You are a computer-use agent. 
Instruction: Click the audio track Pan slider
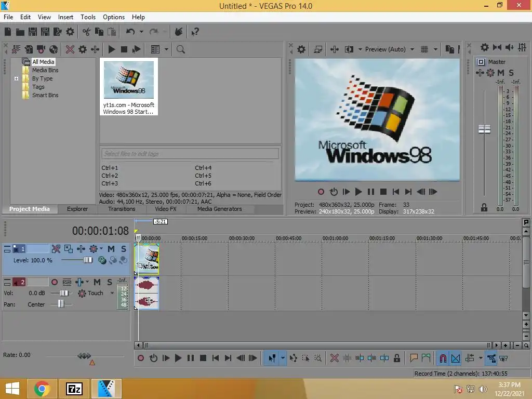(x=61, y=304)
